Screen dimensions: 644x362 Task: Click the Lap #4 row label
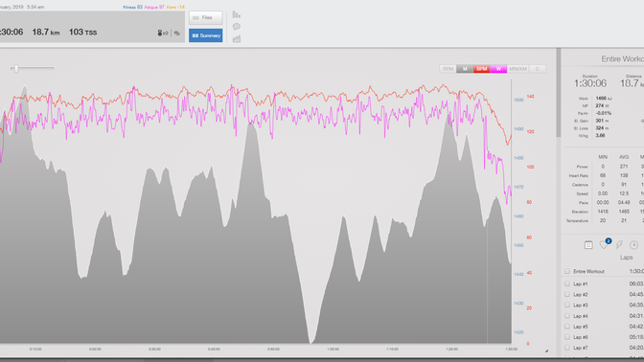pyautogui.click(x=581, y=316)
